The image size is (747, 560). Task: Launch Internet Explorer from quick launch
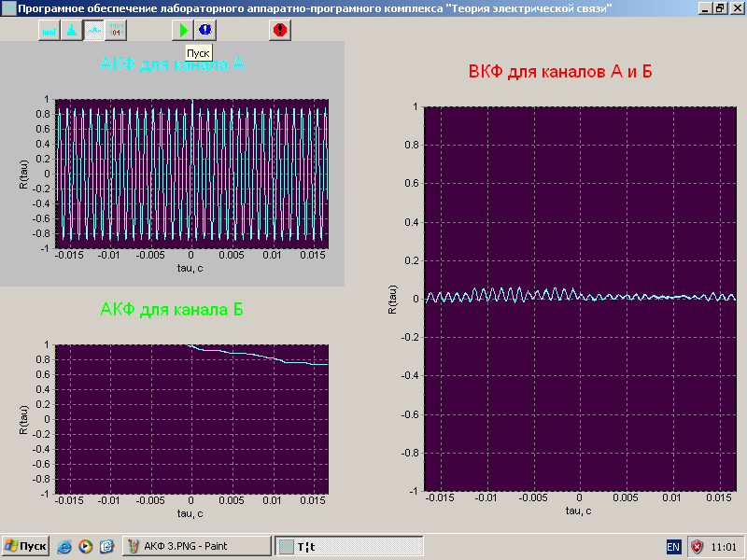click(64, 546)
